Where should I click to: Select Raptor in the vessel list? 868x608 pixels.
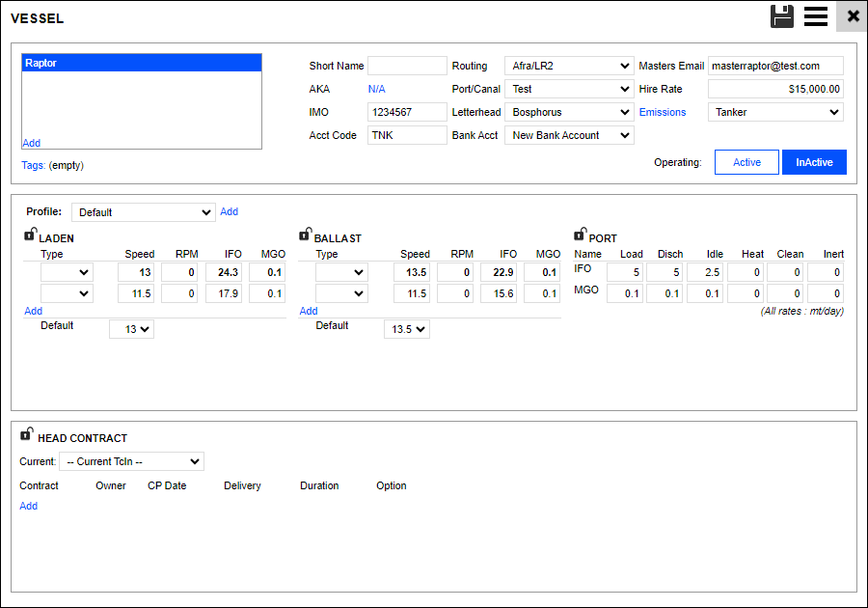click(141, 64)
